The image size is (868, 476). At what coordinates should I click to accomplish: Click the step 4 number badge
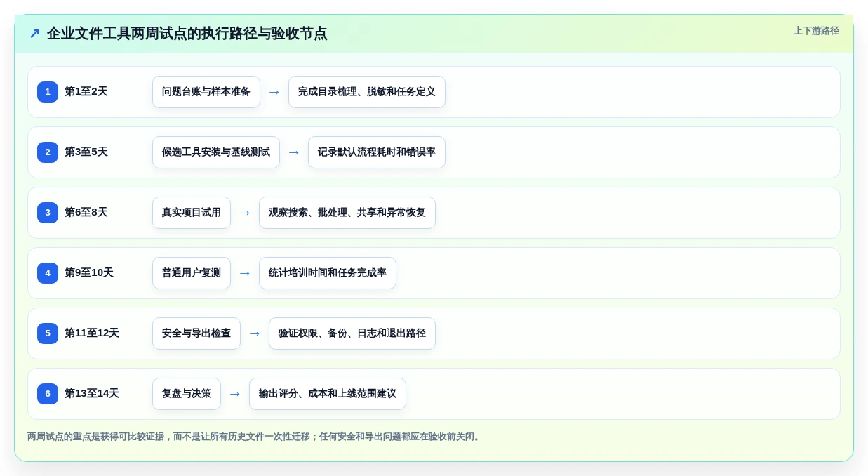tap(48, 273)
